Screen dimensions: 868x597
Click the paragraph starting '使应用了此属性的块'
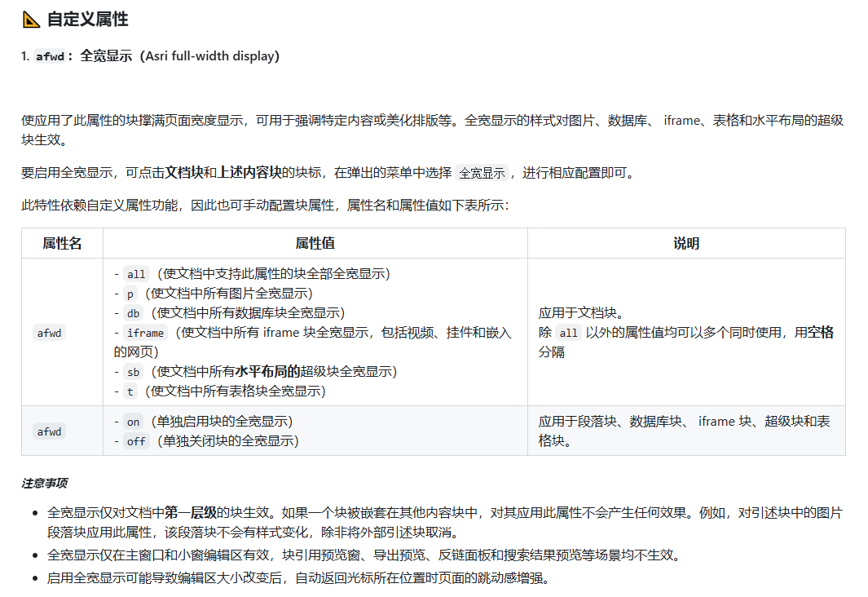tap(433, 130)
